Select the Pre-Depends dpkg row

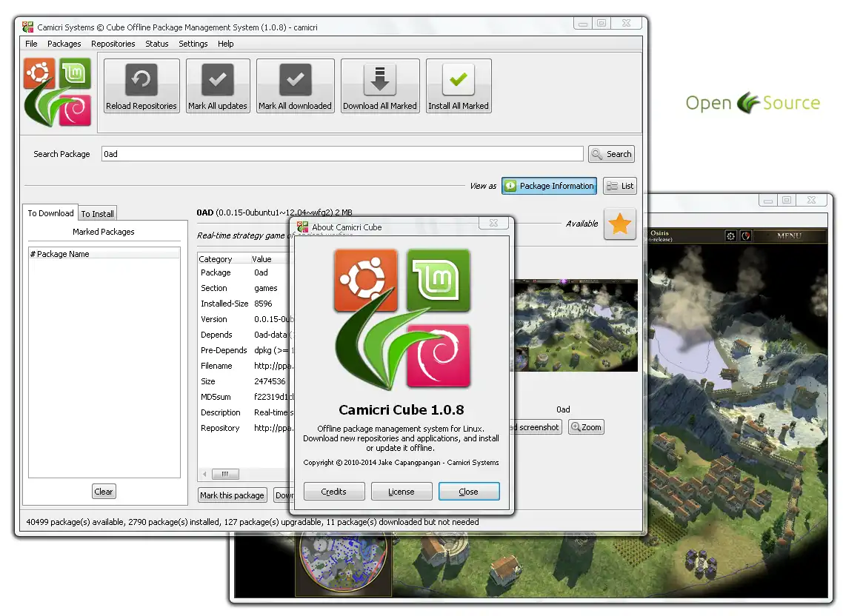tap(244, 350)
